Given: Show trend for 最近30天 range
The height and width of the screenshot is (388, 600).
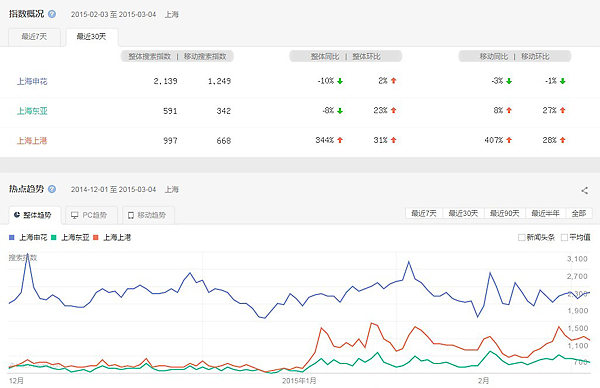Looking at the screenshot, I should (x=463, y=213).
